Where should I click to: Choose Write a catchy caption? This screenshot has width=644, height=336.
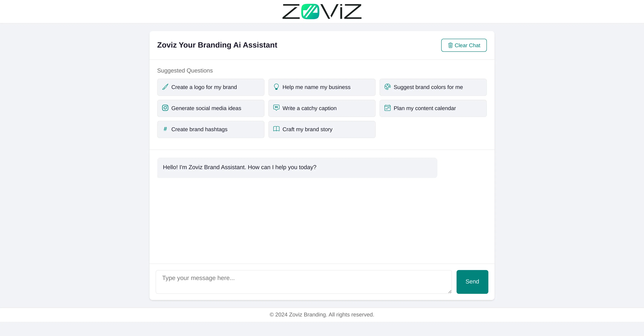(322, 108)
